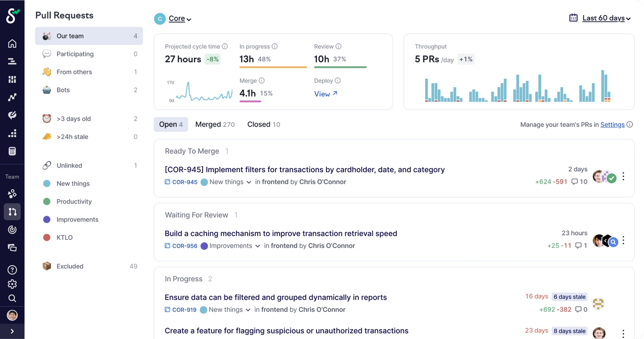Filter by the Productivity color swatch
The image size is (644, 339).
[46, 201]
